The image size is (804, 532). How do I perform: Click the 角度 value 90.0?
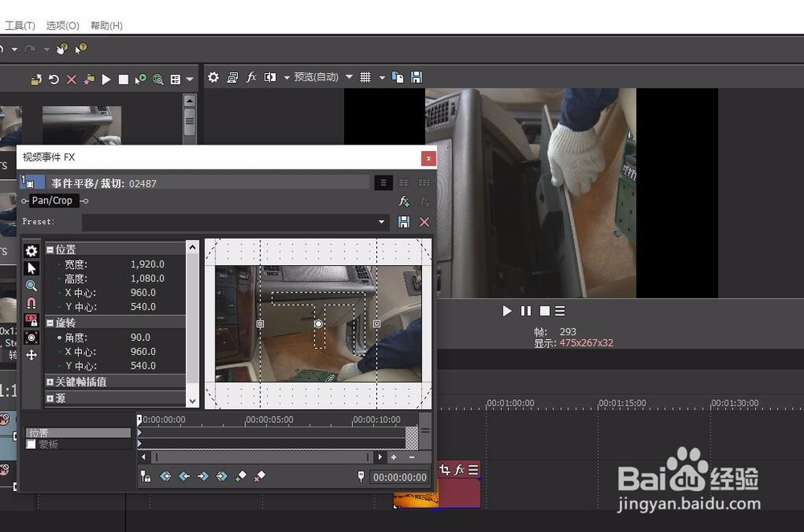141,338
